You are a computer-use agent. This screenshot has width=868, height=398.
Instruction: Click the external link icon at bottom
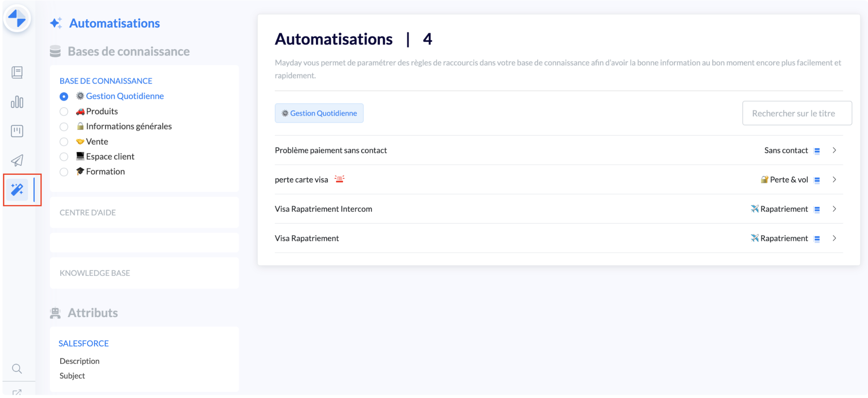17,393
